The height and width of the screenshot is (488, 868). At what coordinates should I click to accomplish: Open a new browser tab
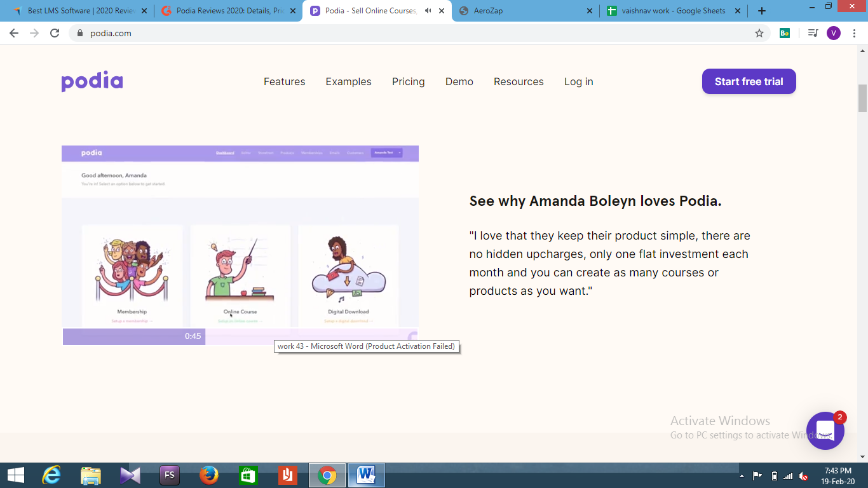pyautogui.click(x=762, y=11)
